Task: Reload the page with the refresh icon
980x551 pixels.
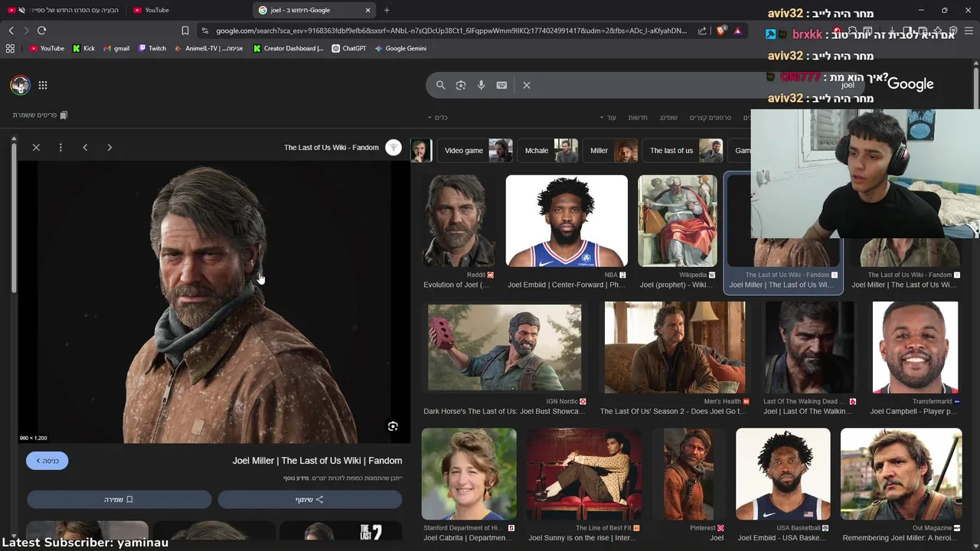Action: tap(41, 31)
